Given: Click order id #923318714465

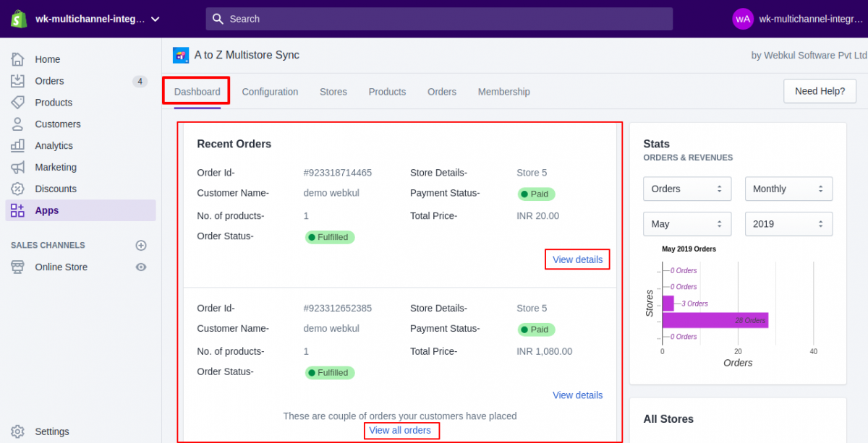Looking at the screenshot, I should coord(338,173).
